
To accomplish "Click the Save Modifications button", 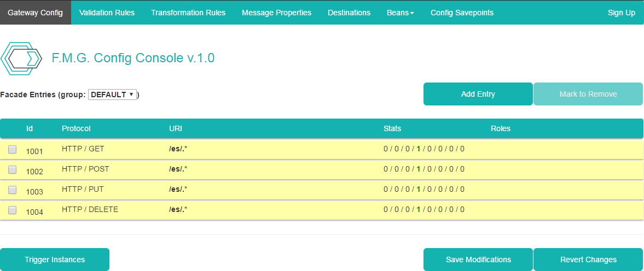I will 478,260.
